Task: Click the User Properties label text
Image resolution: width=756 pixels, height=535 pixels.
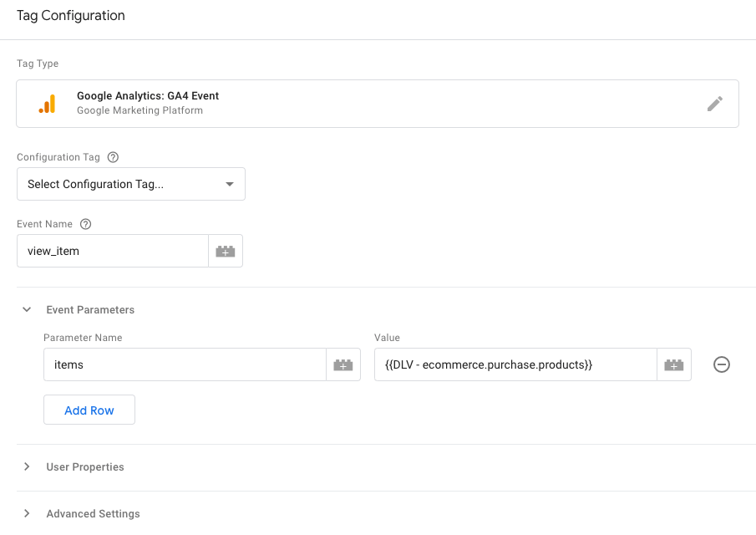Action: (85, 467)
